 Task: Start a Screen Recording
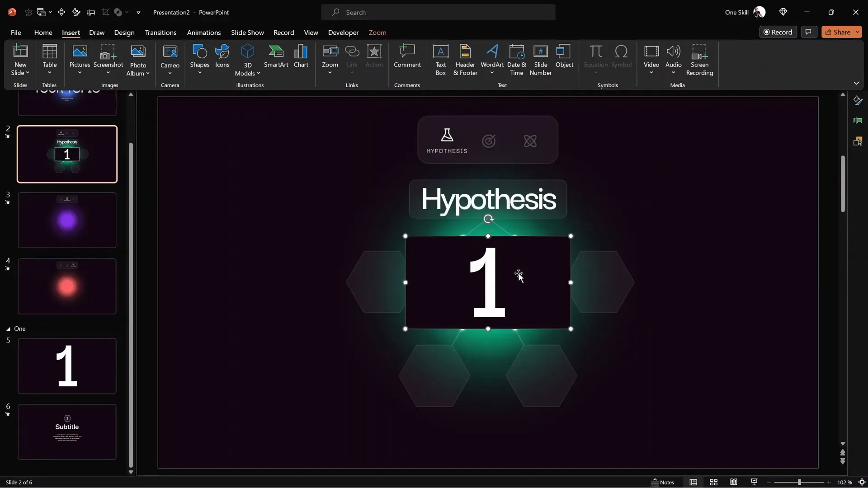point(699,60)
